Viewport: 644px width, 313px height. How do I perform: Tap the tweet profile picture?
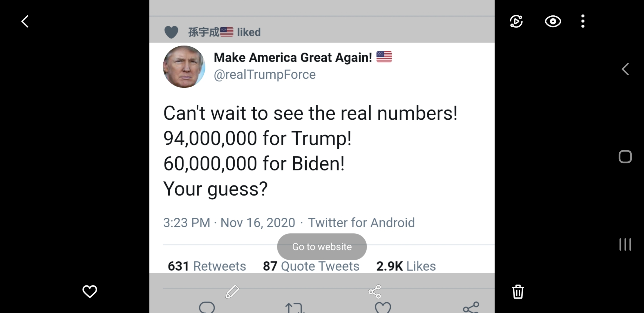pos(184,67)
